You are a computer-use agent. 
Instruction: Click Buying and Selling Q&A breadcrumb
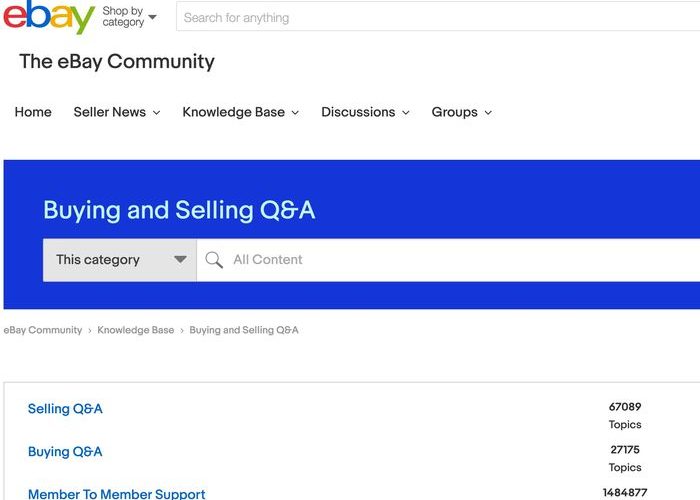tap(244, 330)
